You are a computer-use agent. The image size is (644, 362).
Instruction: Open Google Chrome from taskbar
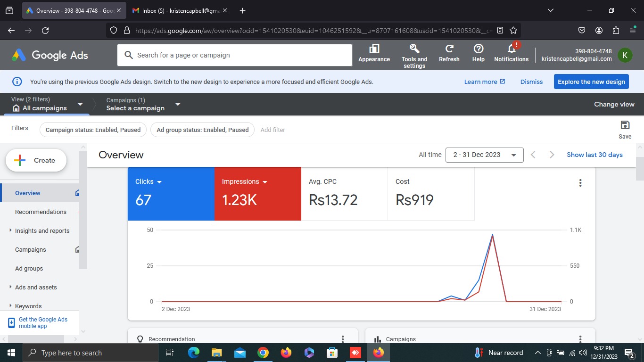click(263, 353)
